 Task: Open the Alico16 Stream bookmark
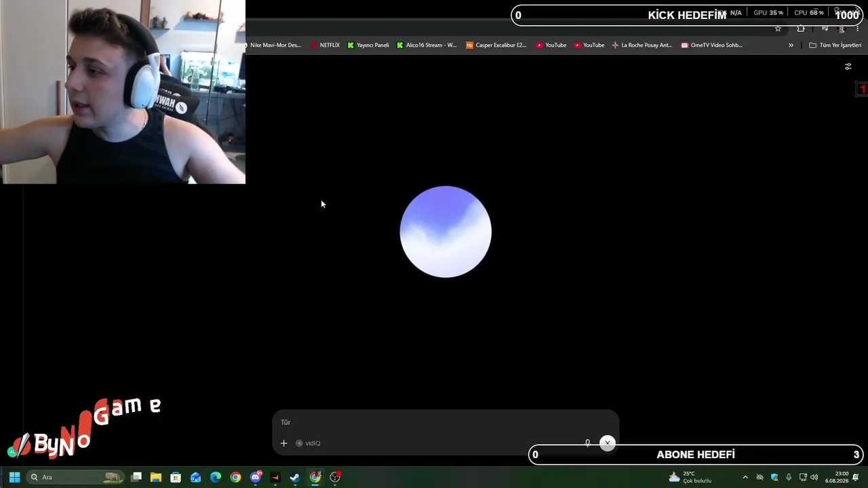coord(427,45)
